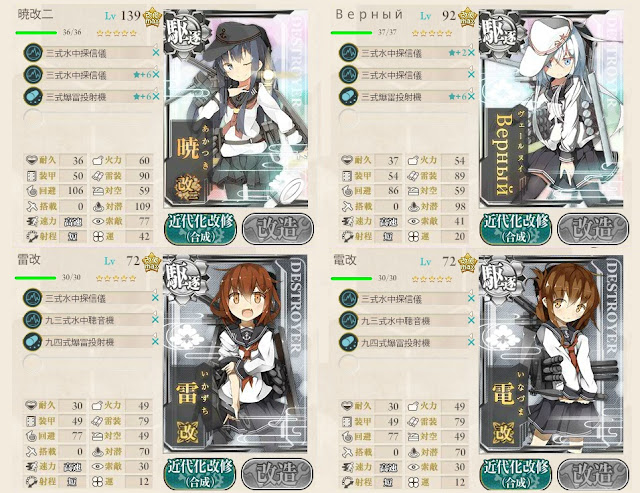Screen dimensions: 640x493
Task: Click sonar icon in 電改 first slot
Action: pos(349,299)
